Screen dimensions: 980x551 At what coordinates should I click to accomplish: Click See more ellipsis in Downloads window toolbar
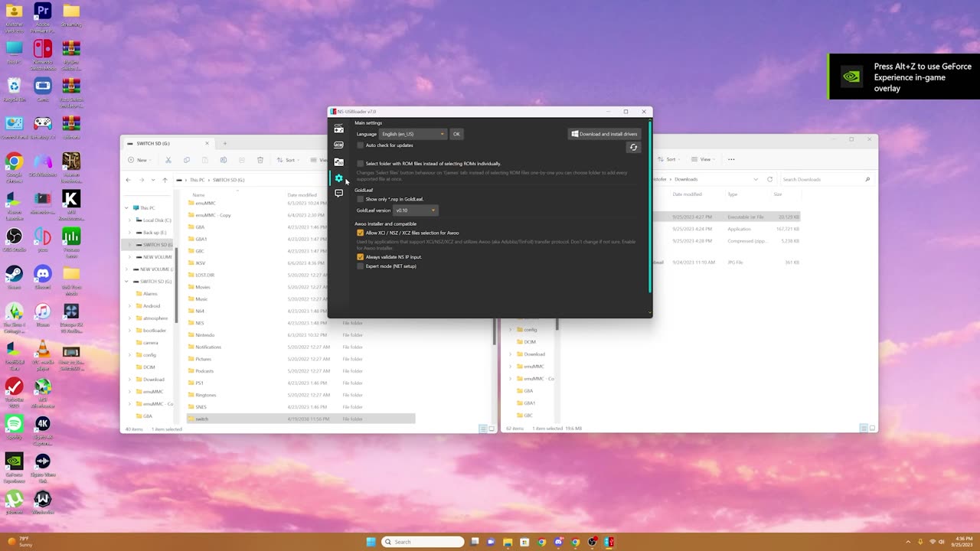(731, 159)
